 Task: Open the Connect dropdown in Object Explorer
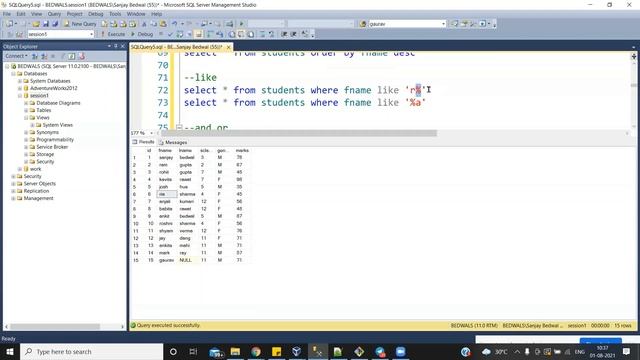tap(16, 56)
